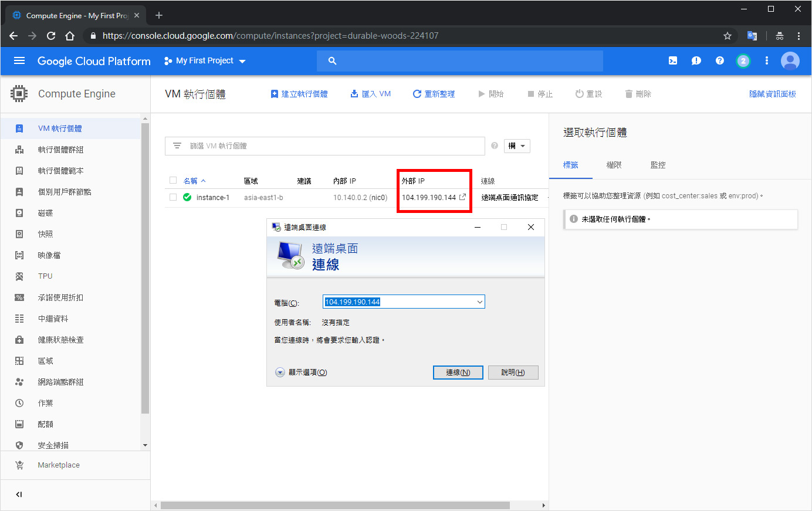Click the TPU icon in sidebar

19,276
